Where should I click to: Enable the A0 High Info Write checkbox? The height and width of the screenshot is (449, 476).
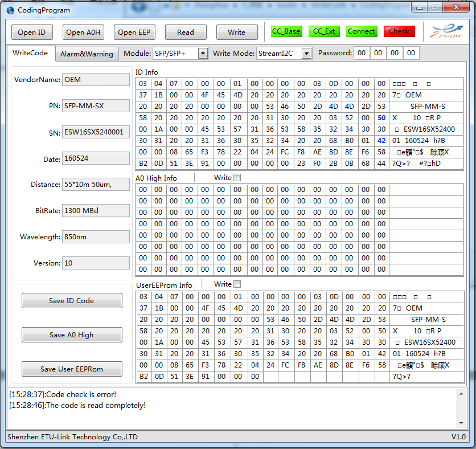[x=237, y=177]
